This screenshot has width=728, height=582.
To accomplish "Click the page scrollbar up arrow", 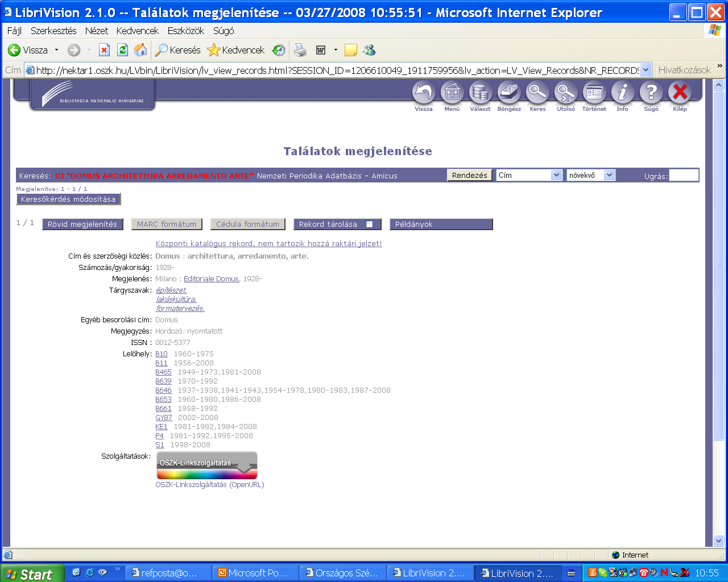I will pyautogui.click(x=718, y=85).
